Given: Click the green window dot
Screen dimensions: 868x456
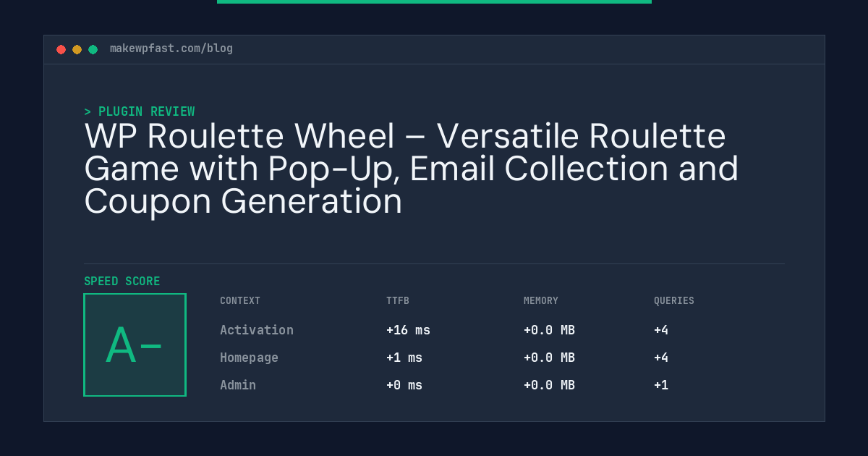Looking at the screenshot, I should [x=93, y=49].
